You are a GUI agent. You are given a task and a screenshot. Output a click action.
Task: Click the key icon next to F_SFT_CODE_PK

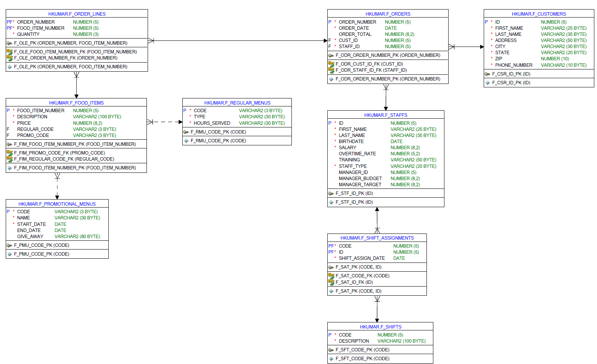(331, 350)
